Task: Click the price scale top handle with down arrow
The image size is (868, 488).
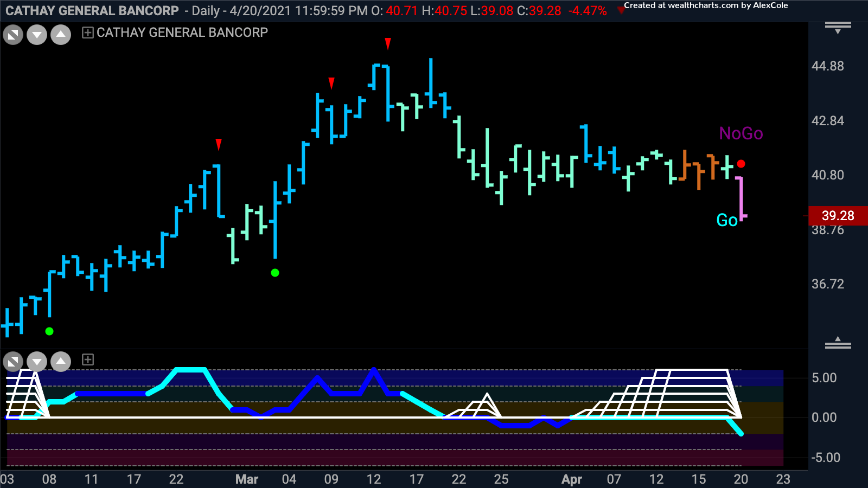Action: pyautogui.click(x=838, y=27)
